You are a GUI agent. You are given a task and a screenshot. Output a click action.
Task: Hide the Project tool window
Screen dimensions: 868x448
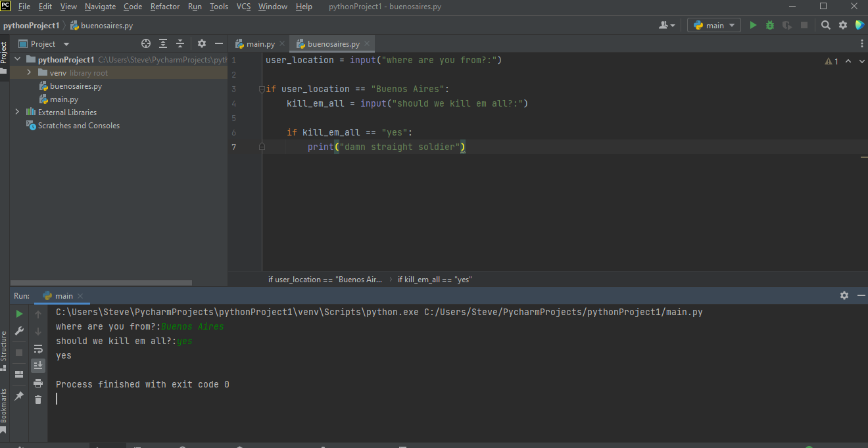tap(220, 44)
